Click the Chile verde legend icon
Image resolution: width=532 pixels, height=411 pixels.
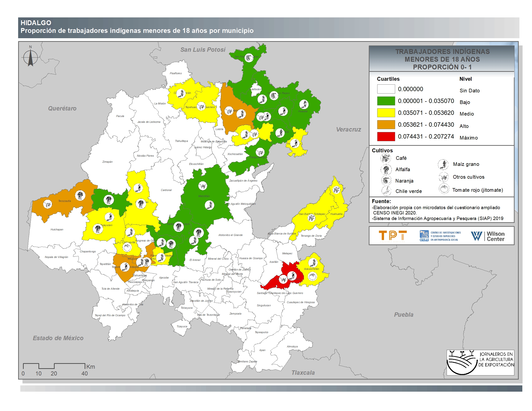point(386,191)
